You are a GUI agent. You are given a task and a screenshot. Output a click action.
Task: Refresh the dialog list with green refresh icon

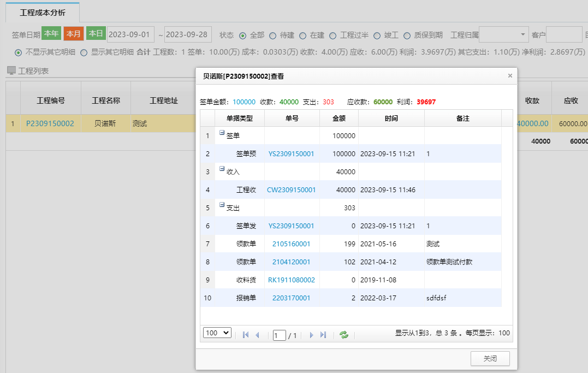pos(343,334)
